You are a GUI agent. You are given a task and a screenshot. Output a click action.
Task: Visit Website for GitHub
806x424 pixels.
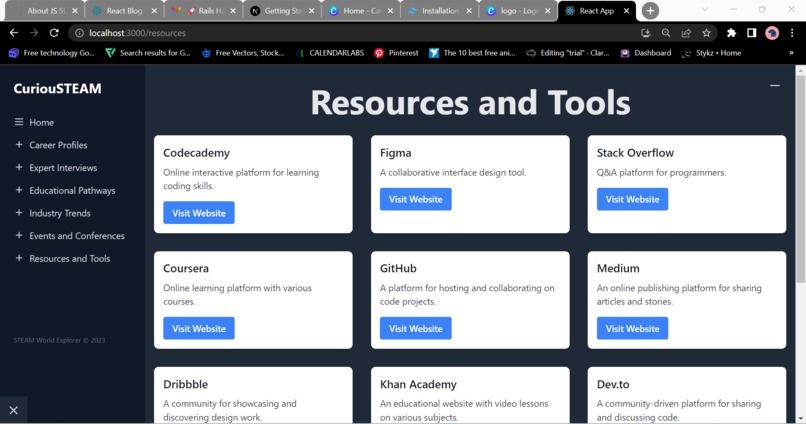(415, 328)
